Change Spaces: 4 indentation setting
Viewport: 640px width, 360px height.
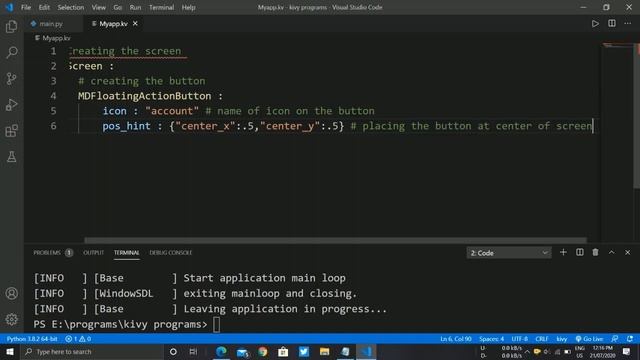[491, 339]
